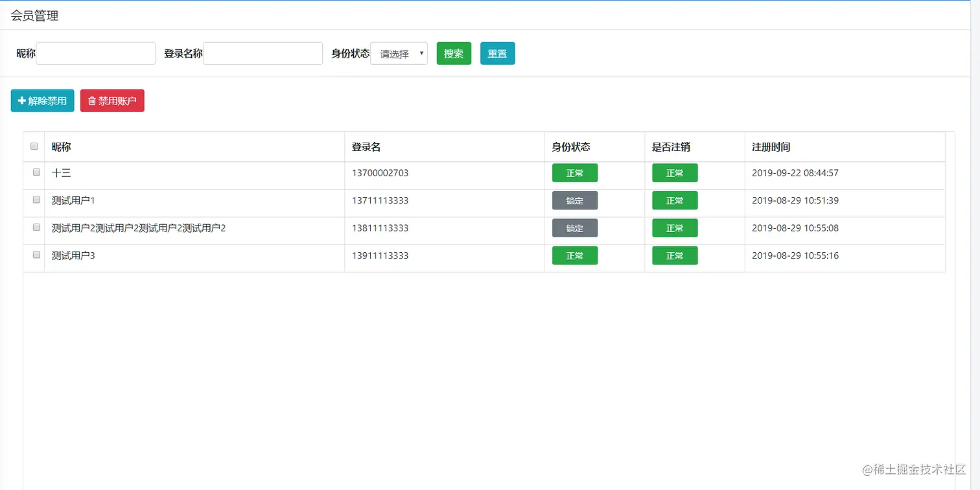
Task: Check the long-named 测试用户2 row checkbox
Action: [36, 227]
